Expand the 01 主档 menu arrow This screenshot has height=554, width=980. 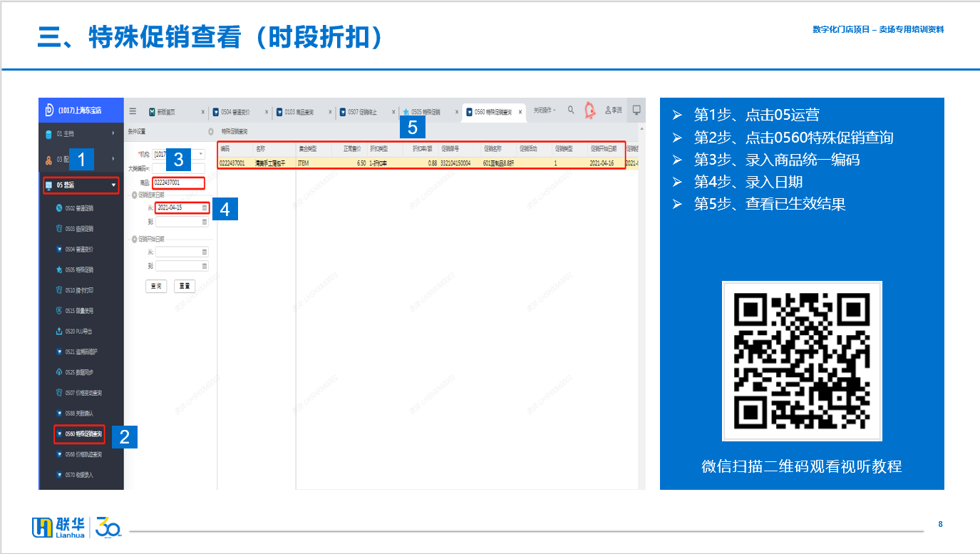(x=113, y=133)
